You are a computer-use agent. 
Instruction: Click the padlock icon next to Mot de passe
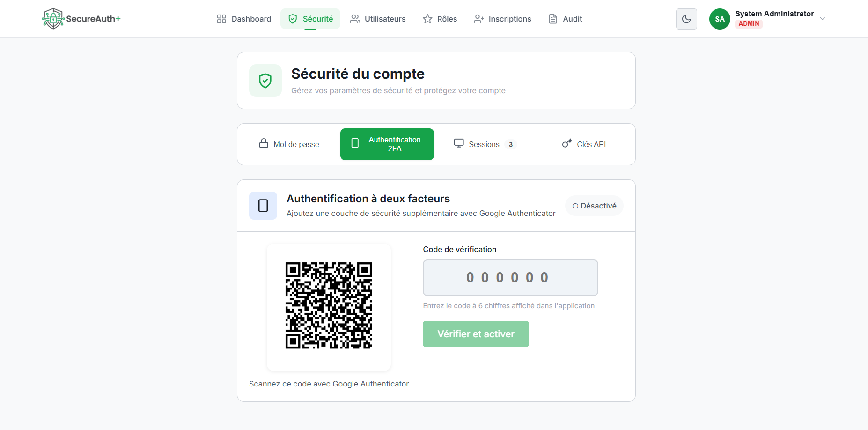263,144
